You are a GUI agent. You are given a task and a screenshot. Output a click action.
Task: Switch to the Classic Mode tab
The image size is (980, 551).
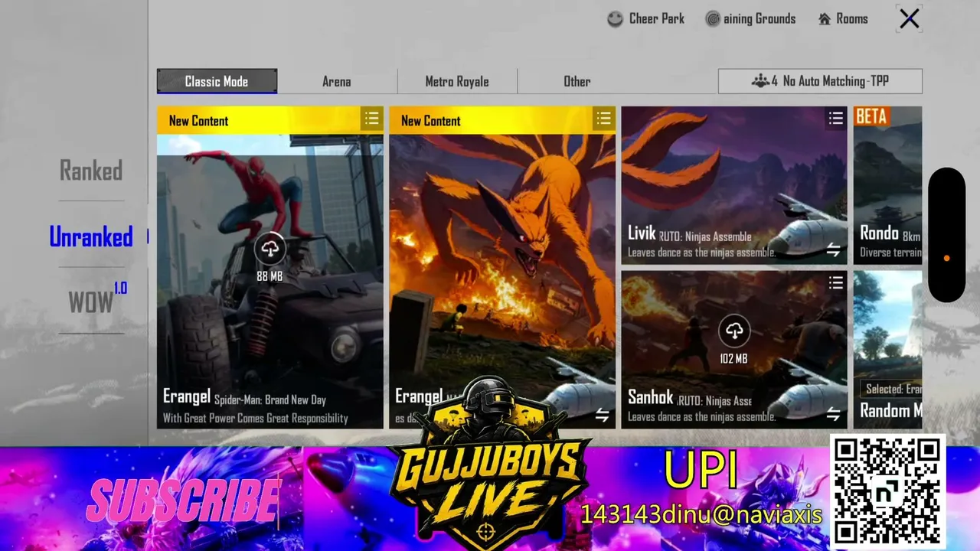(217, 81)
